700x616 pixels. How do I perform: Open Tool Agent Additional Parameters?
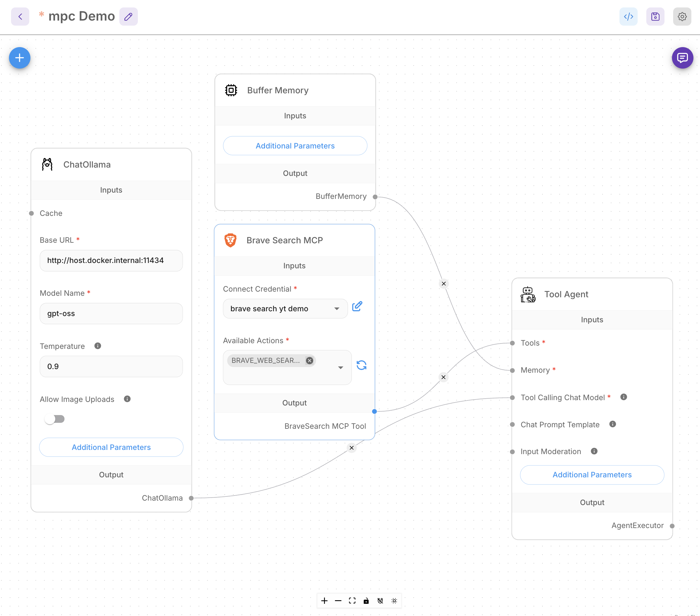(592, 475)
